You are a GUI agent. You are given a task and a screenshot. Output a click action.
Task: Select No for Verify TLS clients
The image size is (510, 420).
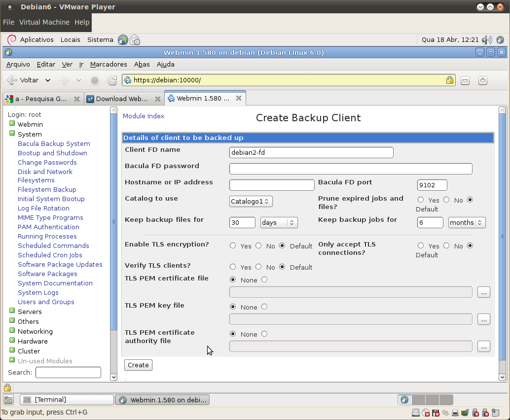(258, 267)
